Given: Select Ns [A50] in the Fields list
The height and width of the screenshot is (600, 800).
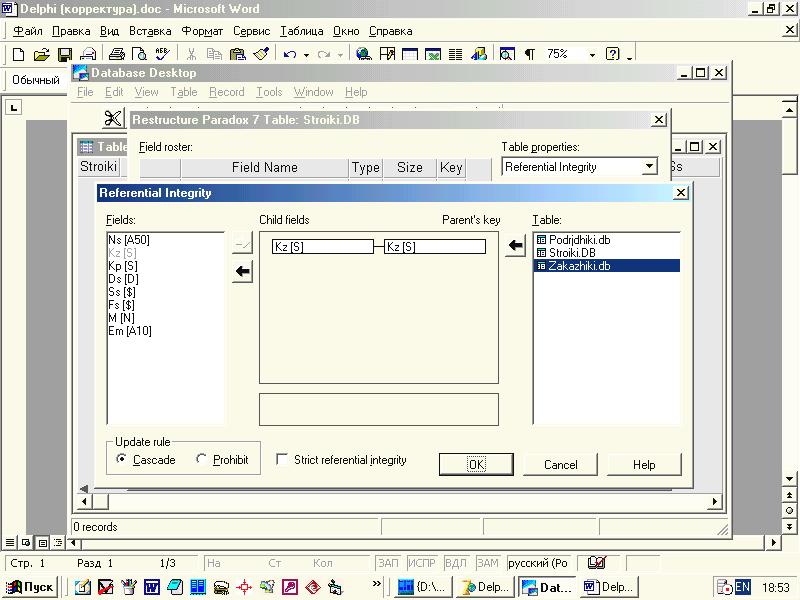Looking at the screenshot, I should 129,240.
